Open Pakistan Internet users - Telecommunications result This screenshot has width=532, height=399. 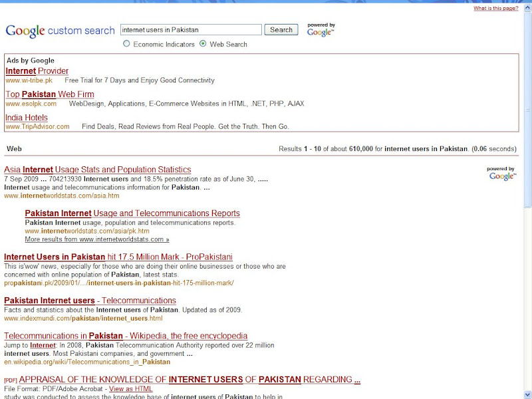[90, 301]
